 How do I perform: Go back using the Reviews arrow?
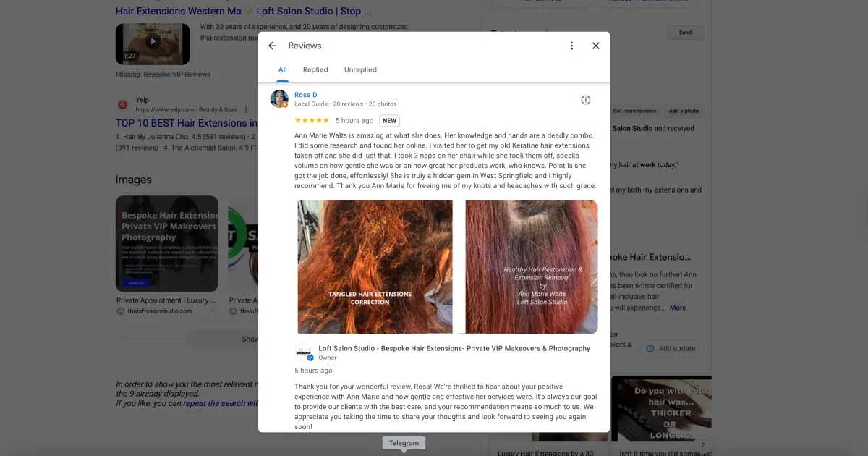point(273,46)
